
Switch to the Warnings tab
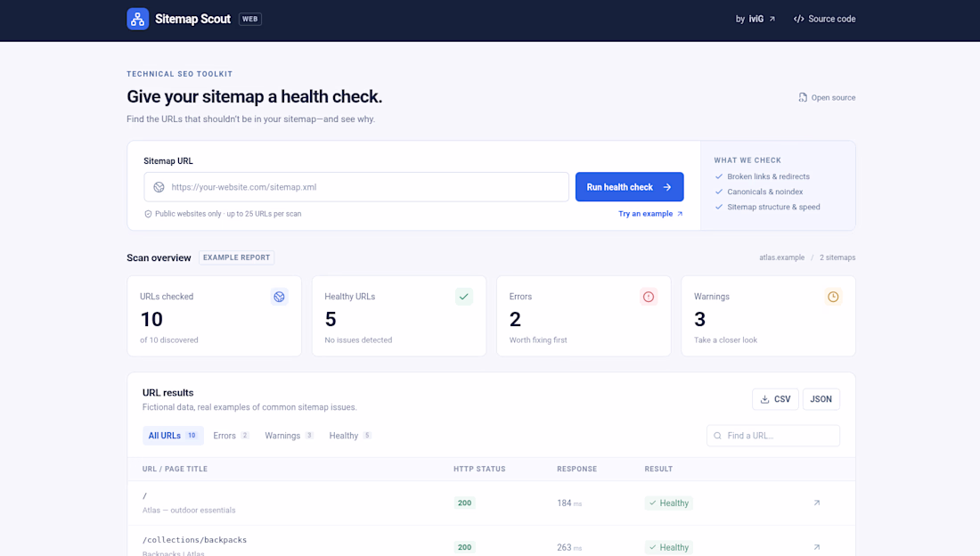tap(289, 436)
